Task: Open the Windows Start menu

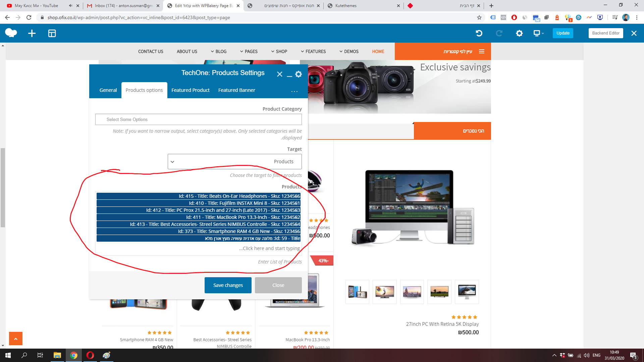Action: [8, 355]
